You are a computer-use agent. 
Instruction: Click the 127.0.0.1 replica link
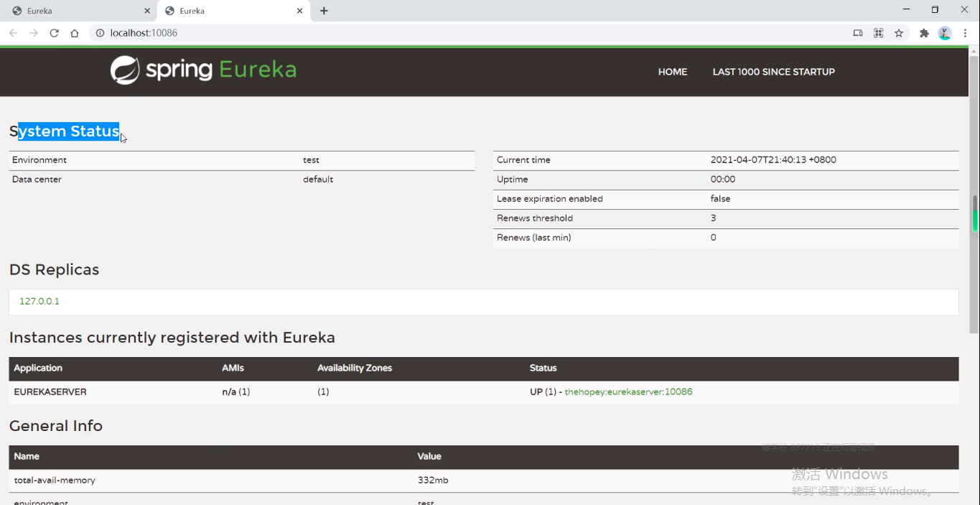click(39, 302)
